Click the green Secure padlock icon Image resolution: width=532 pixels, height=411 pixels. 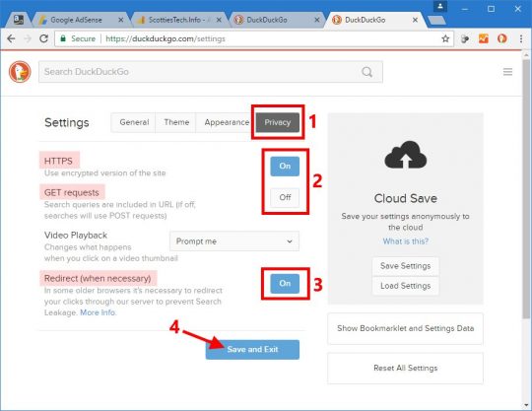[x=63, y=38]
